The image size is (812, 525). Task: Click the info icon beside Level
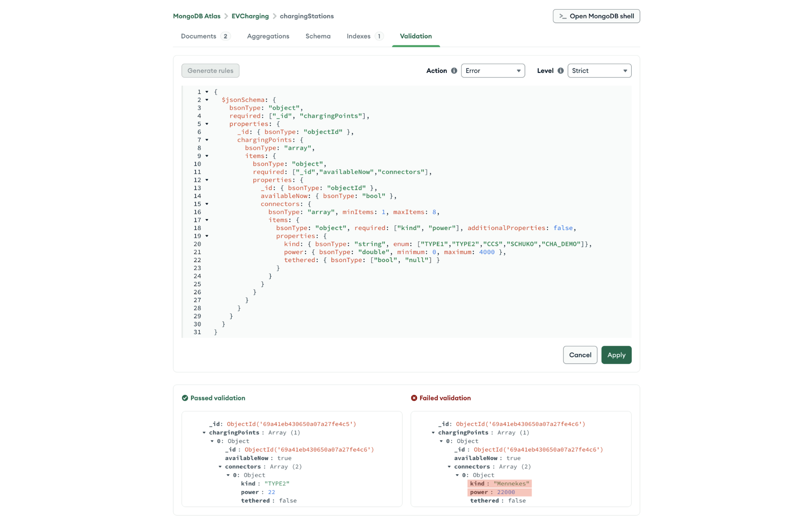[560, 70]
